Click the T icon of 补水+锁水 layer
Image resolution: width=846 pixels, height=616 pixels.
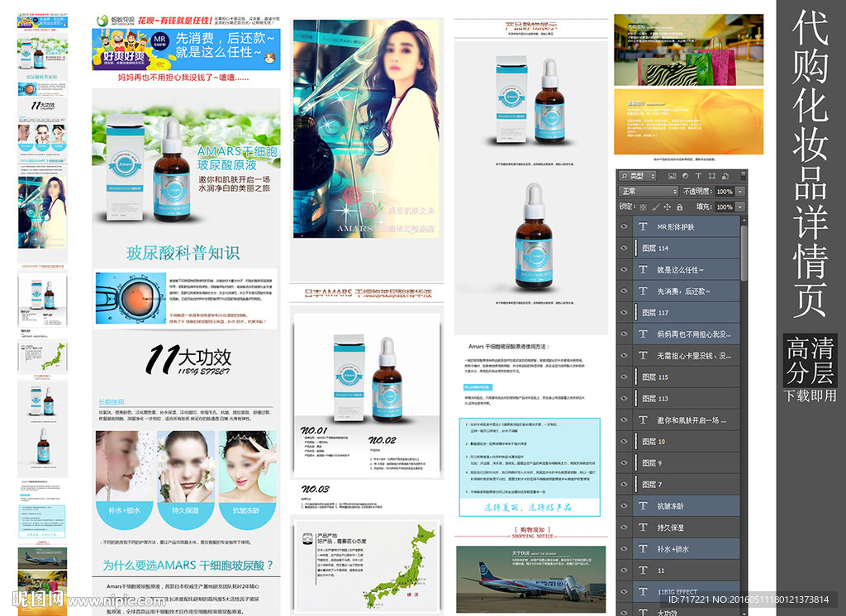tap(643, 548)
